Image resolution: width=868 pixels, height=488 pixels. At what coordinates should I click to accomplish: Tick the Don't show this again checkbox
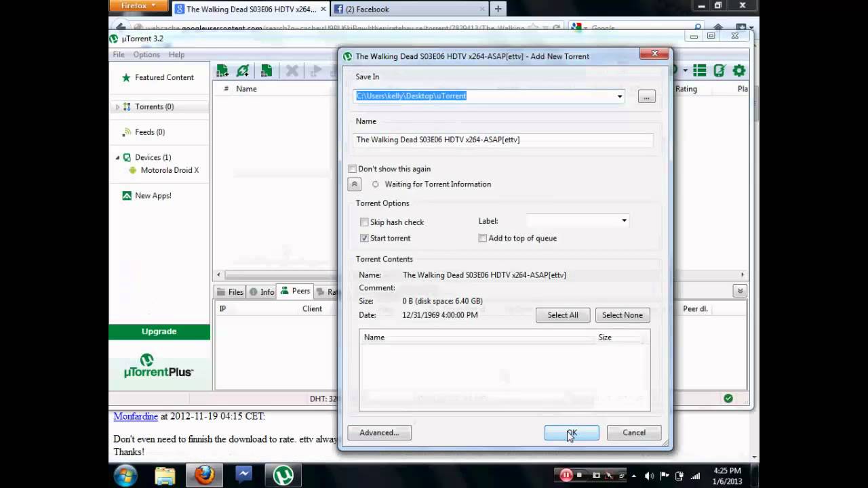click(352, 169)
